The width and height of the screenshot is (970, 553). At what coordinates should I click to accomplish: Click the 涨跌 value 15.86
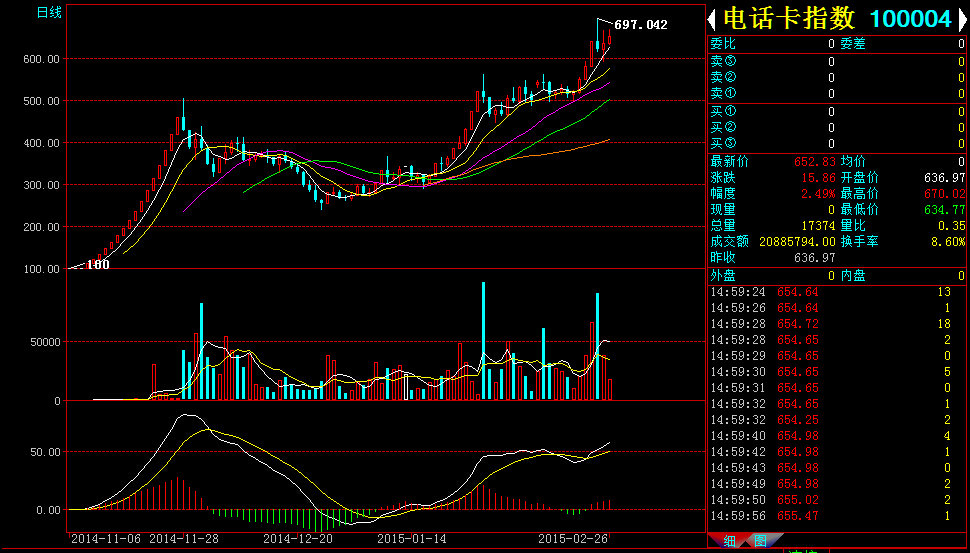coord(819,178)
